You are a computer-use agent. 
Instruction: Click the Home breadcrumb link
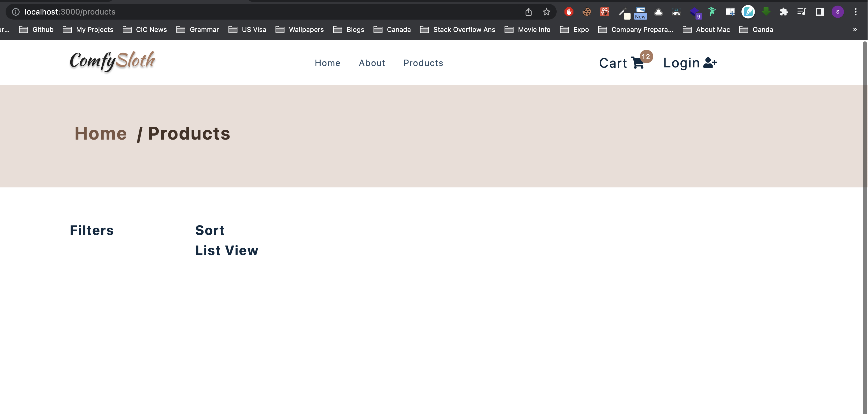click(x=101, y=133)
